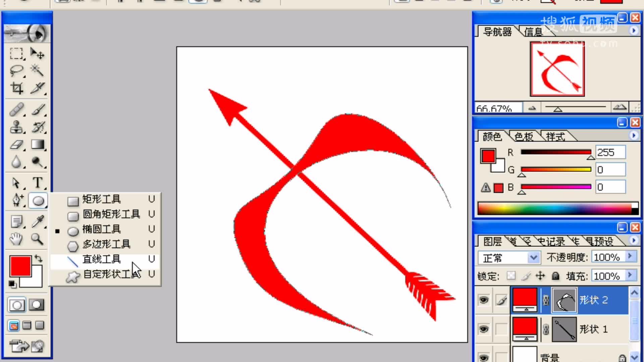Screen dimensions: 644x362
Task: Open the blend mode dropdown showing 正常
Action: 534,257
